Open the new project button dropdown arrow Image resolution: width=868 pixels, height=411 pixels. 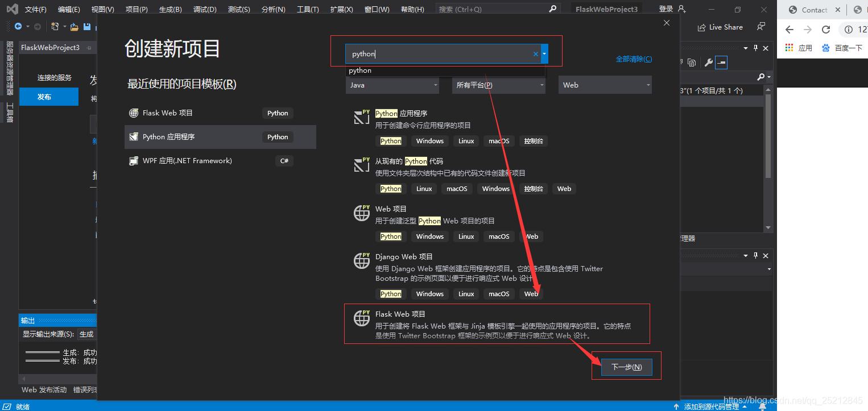[64, 27]
